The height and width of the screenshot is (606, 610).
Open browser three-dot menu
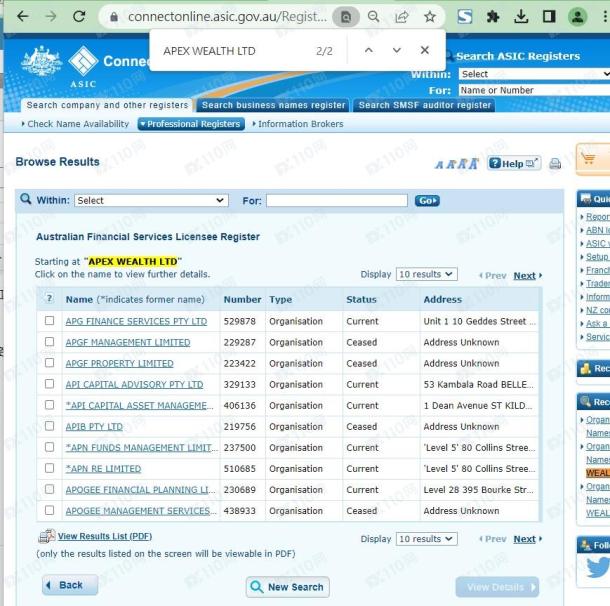(605, 17)
